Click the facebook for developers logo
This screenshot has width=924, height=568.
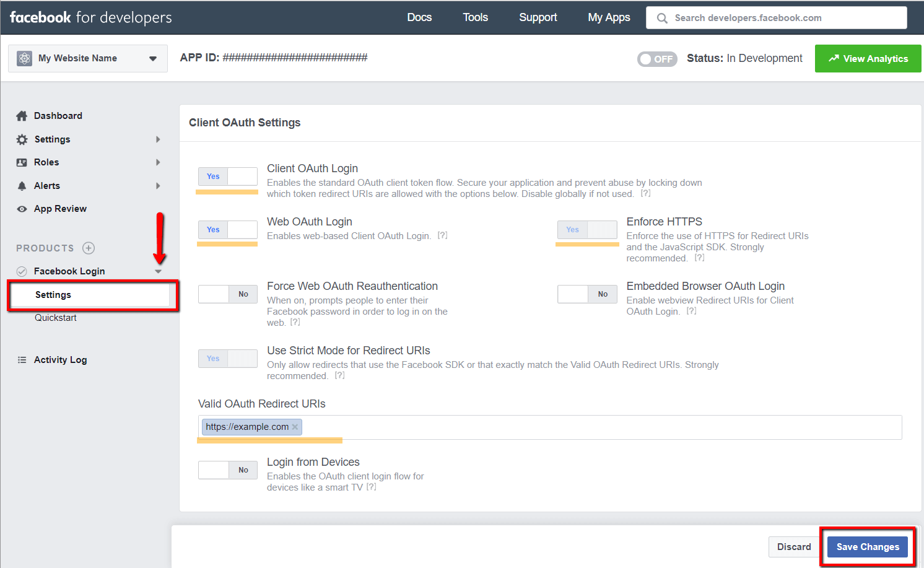[91, 17]
